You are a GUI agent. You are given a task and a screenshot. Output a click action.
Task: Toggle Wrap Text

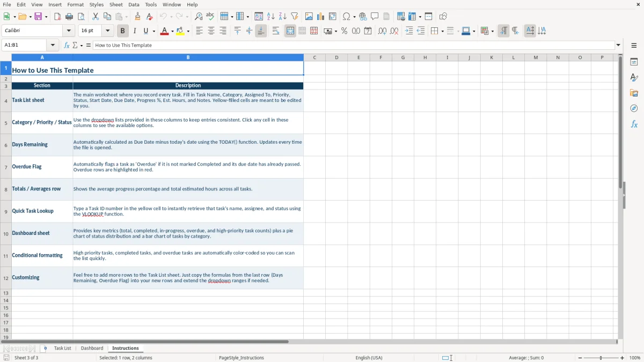[275, 31]
